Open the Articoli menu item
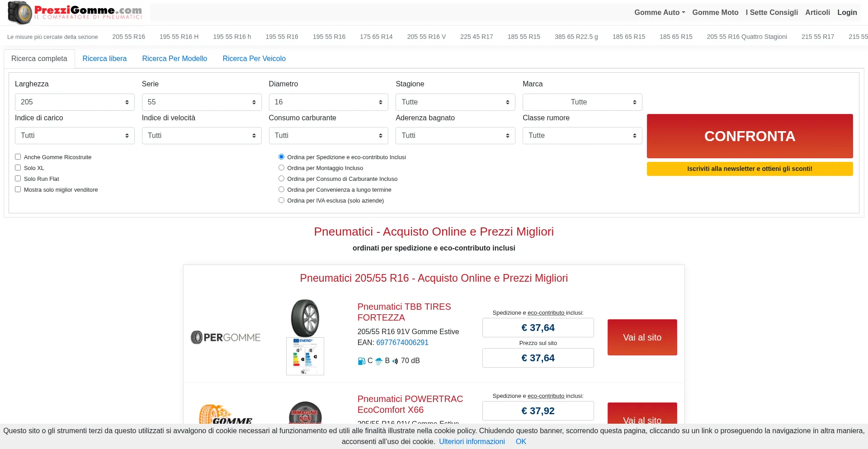 tap(817, 13)
